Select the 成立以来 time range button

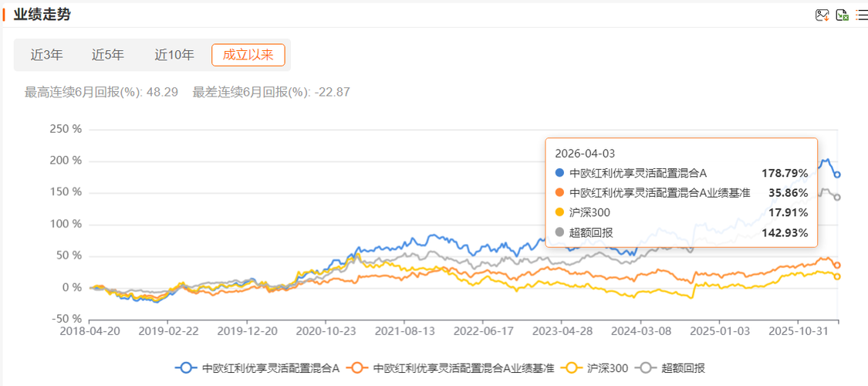(248, 55)
